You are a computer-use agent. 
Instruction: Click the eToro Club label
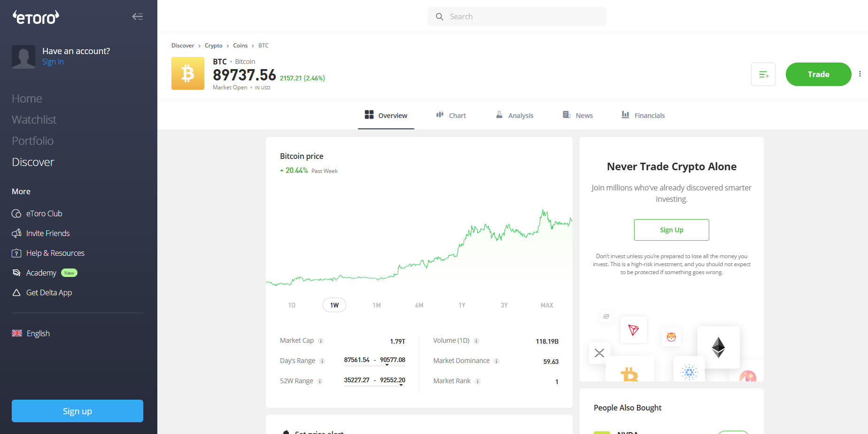[44, 213]
